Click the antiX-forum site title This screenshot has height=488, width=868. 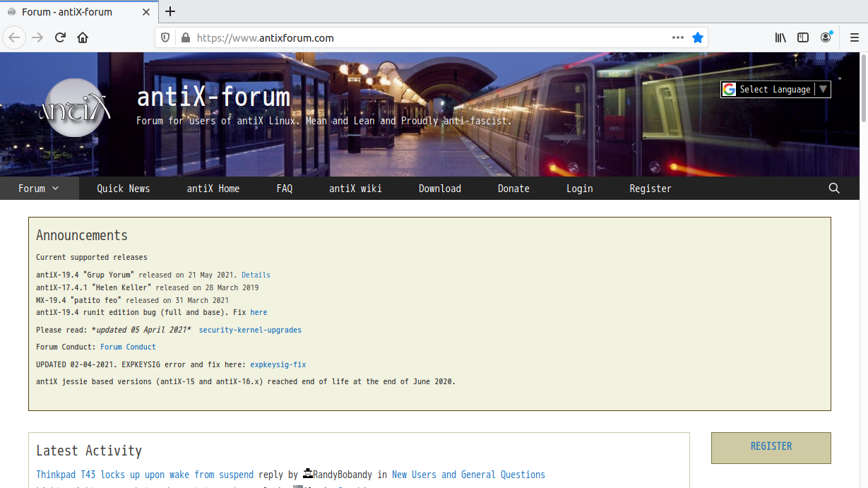pyautogui.click(x=213, y=97)
